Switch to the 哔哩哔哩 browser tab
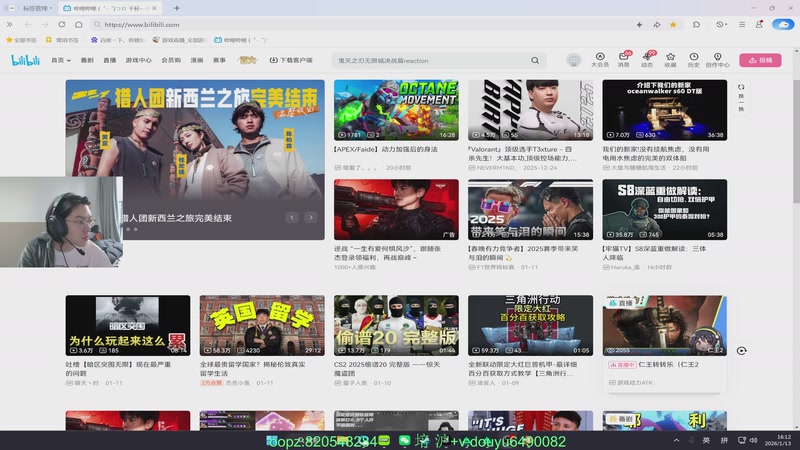 [110, 8]
